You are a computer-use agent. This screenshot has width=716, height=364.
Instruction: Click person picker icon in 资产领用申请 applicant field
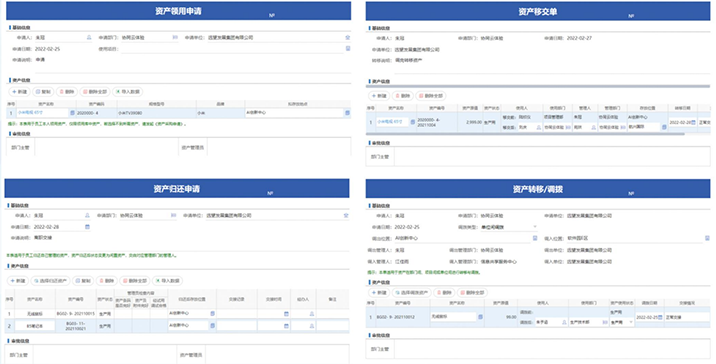pos(89,37)
